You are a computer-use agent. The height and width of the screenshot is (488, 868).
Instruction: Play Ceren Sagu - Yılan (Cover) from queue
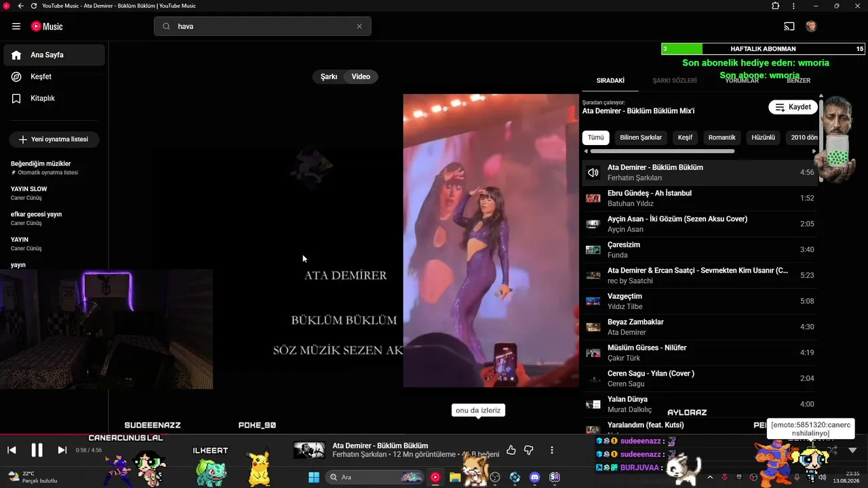click(x=700, y=378)
